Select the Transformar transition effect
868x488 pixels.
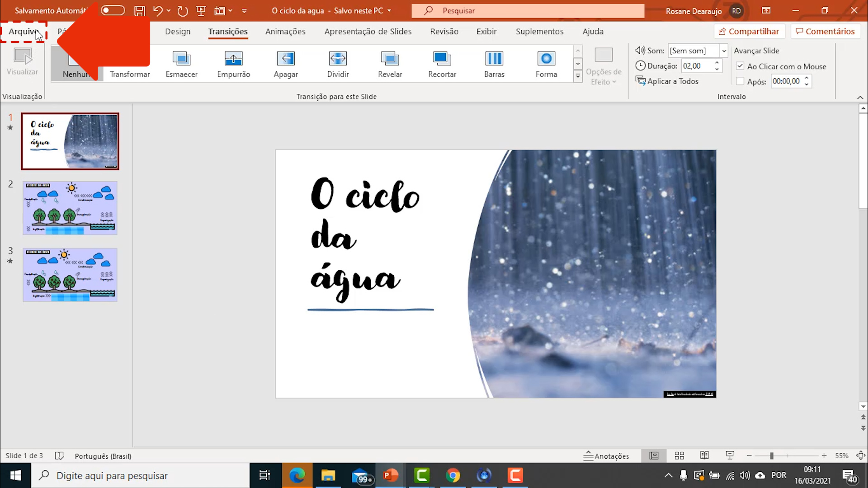point(129,64)
